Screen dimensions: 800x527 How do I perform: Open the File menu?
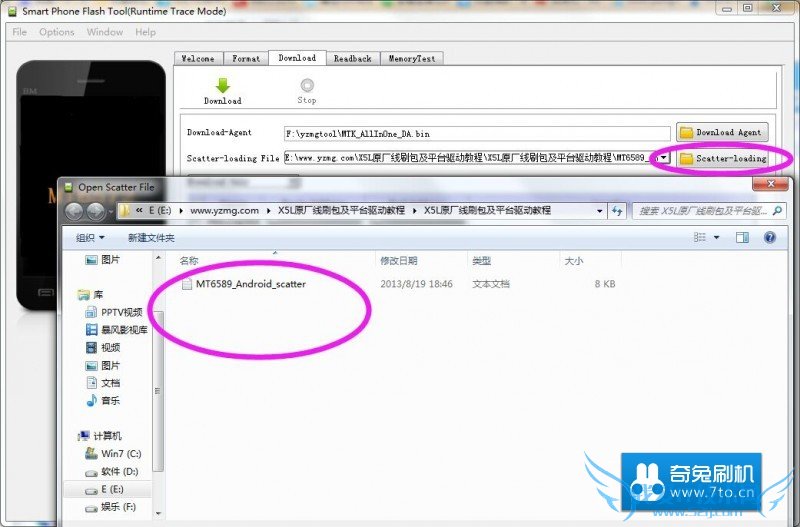point(19,32)
